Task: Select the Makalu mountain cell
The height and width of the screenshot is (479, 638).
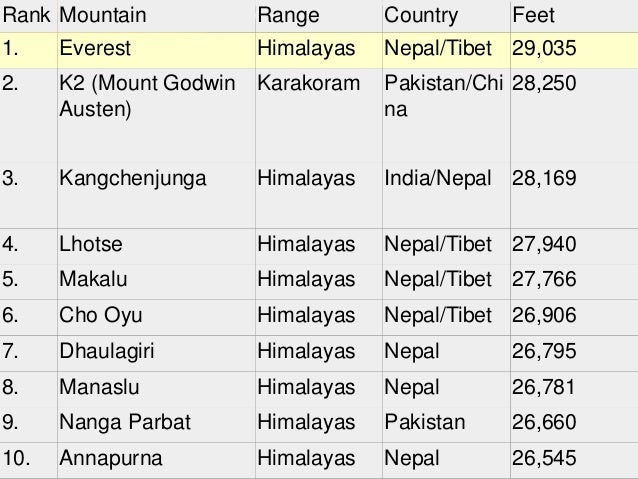Action: [156, 281]
